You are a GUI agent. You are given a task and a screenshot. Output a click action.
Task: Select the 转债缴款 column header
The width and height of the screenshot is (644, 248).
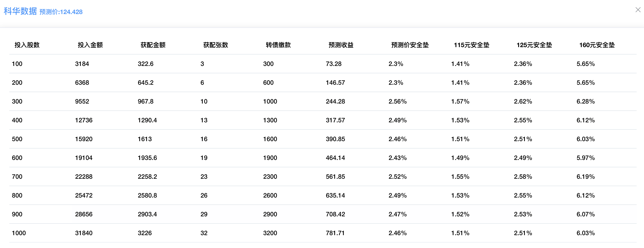tap(278, 45)
